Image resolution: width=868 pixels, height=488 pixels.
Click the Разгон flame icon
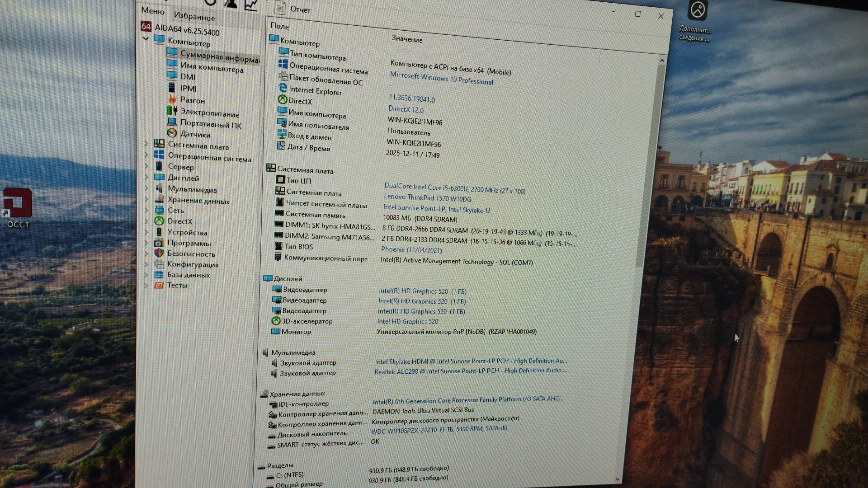(172, 99)
